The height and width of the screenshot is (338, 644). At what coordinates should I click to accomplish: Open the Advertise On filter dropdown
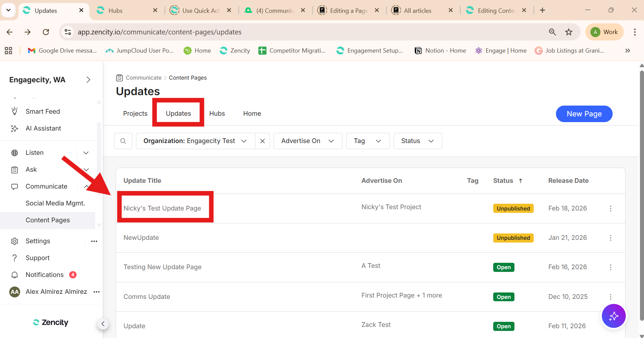pyautogui.click(x=308, y=141)
